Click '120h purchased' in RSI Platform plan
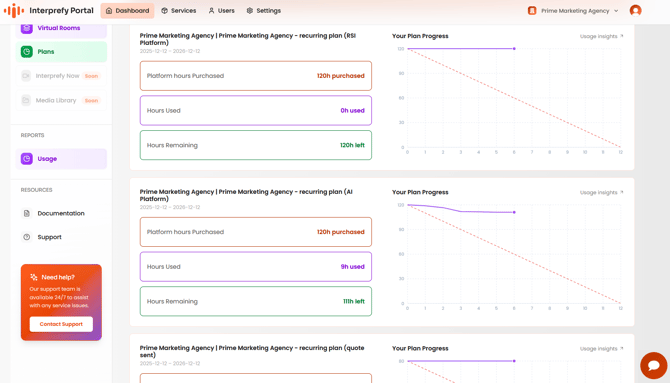 coord(341,76)
